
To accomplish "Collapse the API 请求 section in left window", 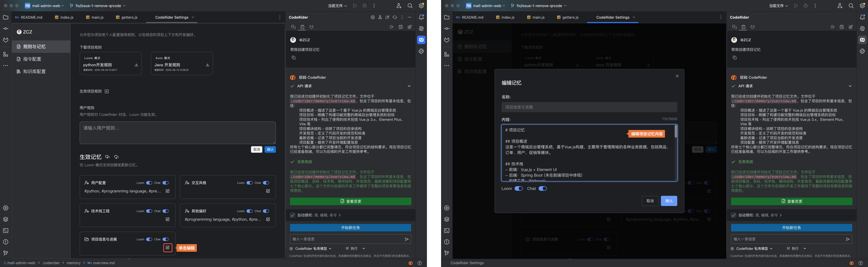I will coord(409,86).
